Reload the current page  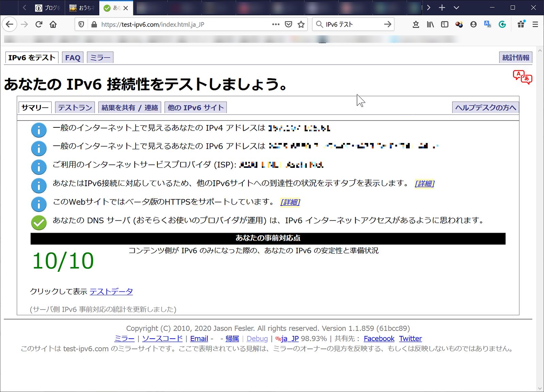39,24
